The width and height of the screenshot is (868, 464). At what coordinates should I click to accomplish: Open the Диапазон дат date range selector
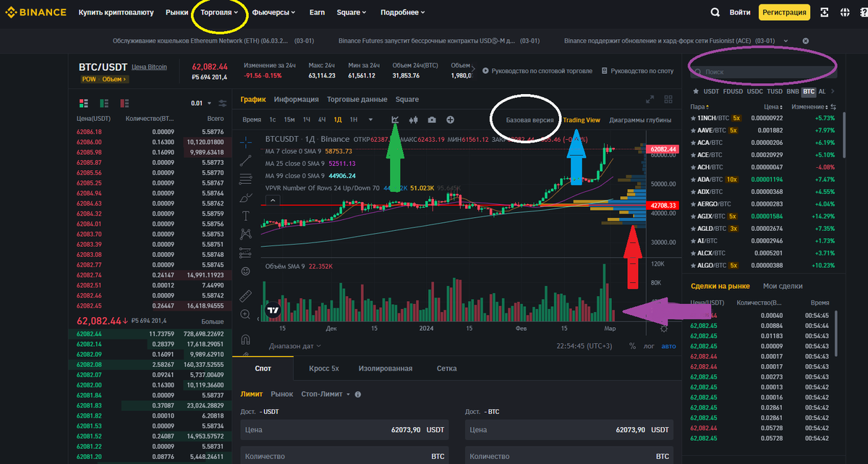tap(297, 346)
